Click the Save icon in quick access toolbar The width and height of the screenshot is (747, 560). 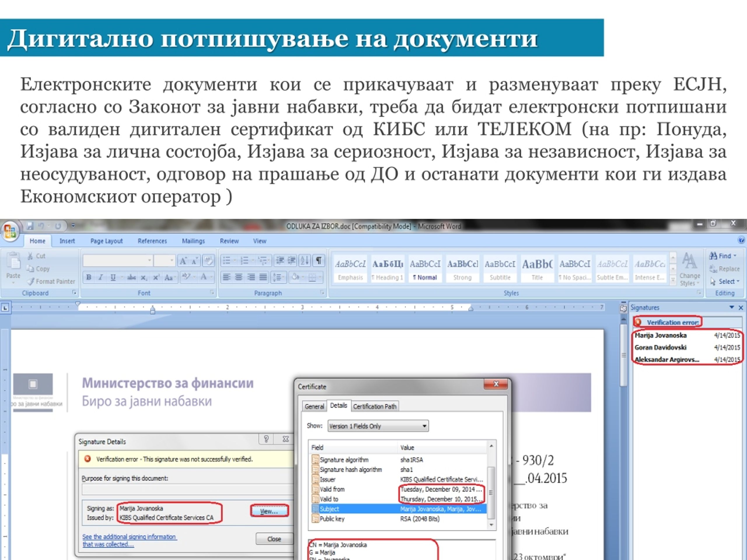point(30,226)
